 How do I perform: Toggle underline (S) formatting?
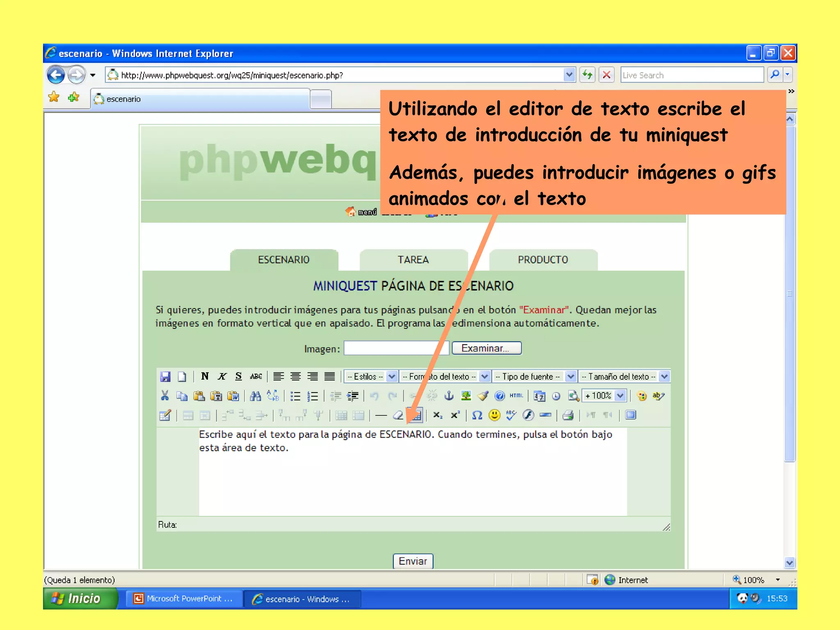tap(238, 376)
